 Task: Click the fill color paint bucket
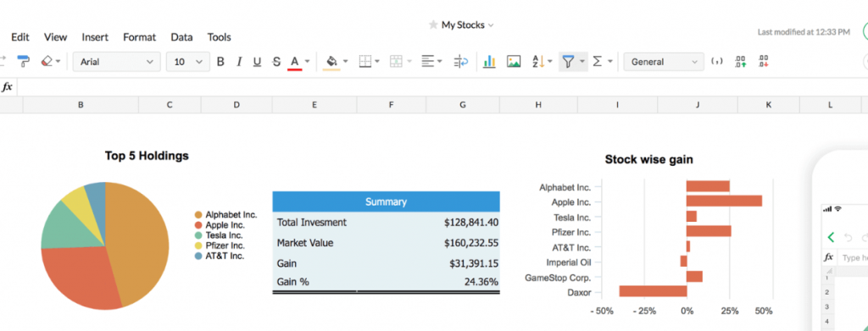pyautogui.click(x=331, y=62)
